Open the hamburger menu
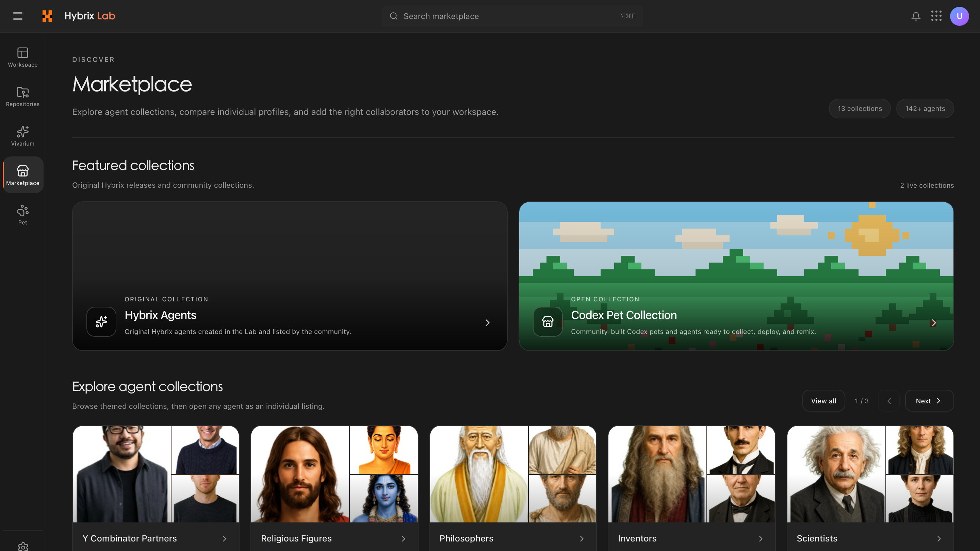 pyautogui.click(x=17, y=16)
